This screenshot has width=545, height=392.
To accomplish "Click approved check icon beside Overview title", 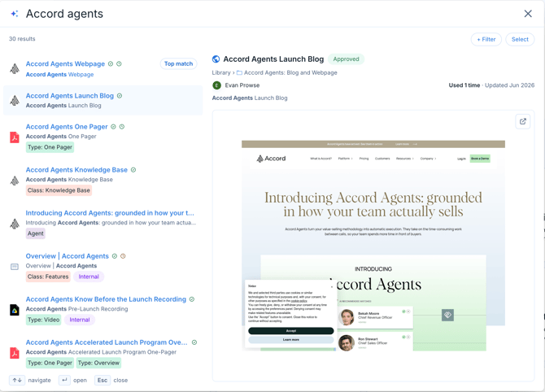I will tap(115, 256).
